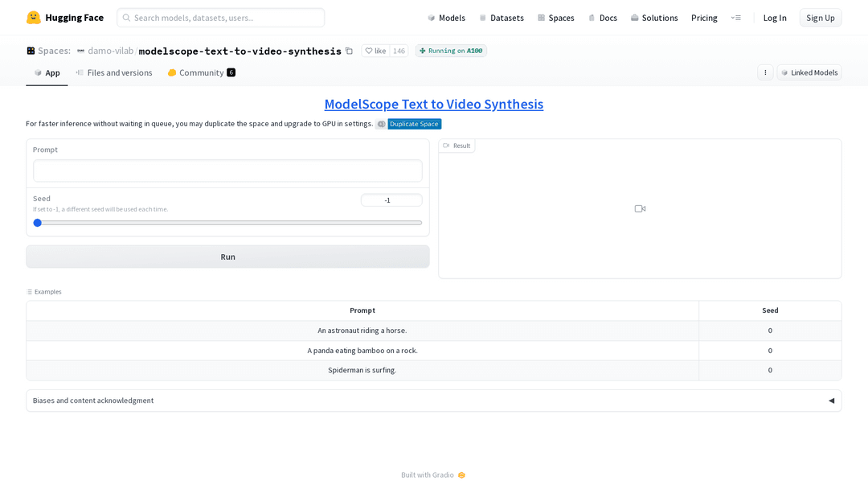Expand the extra navigation menu icon
The width and height of the screenshot is (868, 489).
click(x=735, y=18)
